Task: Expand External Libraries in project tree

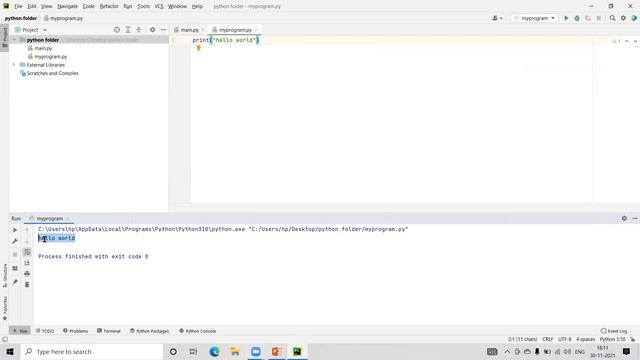Action: (14, 65)
